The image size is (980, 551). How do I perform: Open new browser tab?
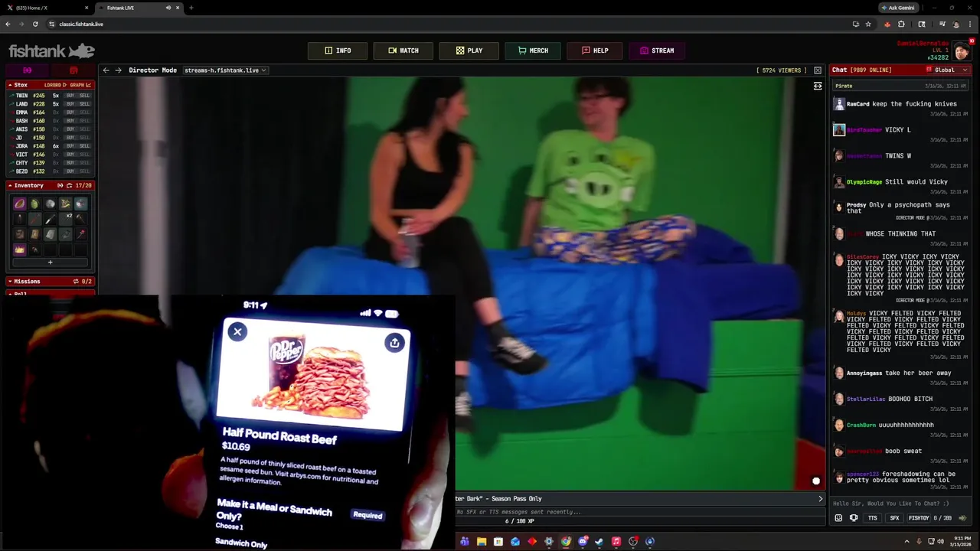click(191, 8)
